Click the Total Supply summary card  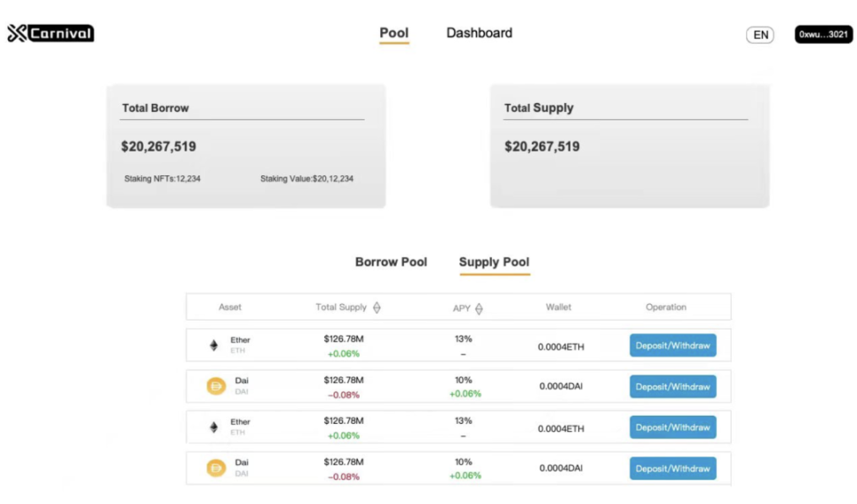630,146
